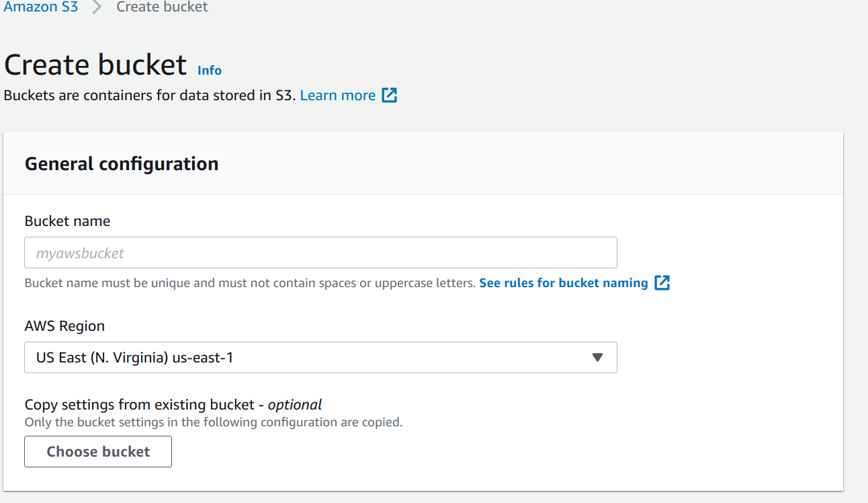
Task: Focus the Bucket name input field
Action: coord(320,253)
